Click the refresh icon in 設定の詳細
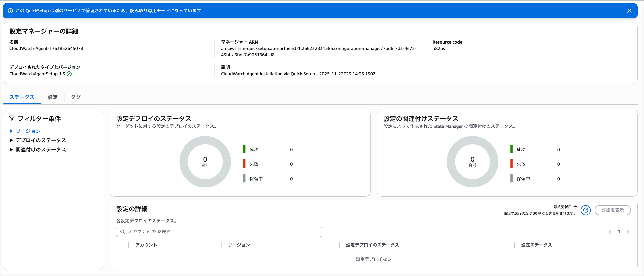Screen dimensions: 644x276 point(585,210)
